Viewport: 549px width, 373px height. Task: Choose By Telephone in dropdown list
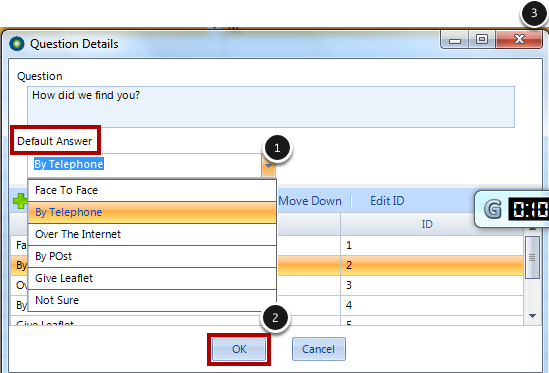tap(152, 213)
